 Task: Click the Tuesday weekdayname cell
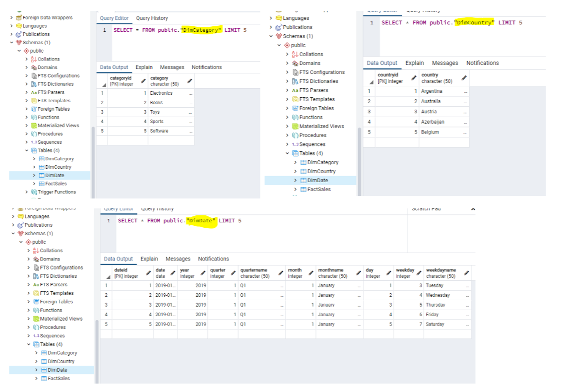click(x=447, y=285)
